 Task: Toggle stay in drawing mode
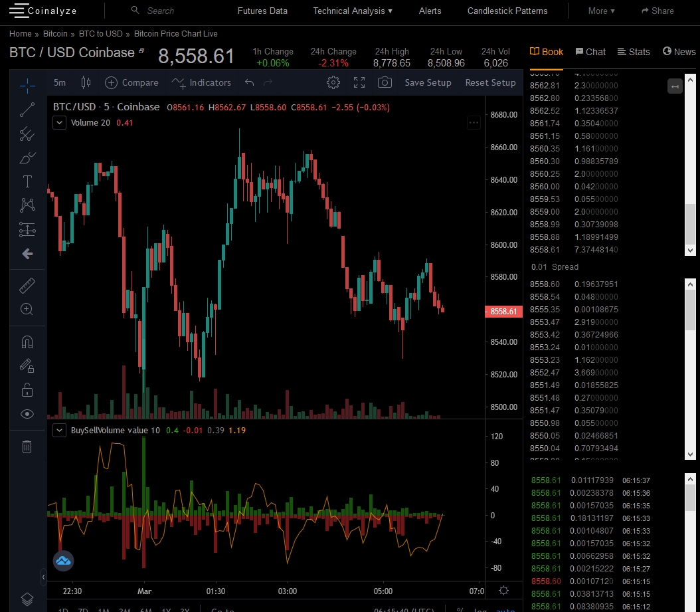pyautogui.click(x=27, y=366)
